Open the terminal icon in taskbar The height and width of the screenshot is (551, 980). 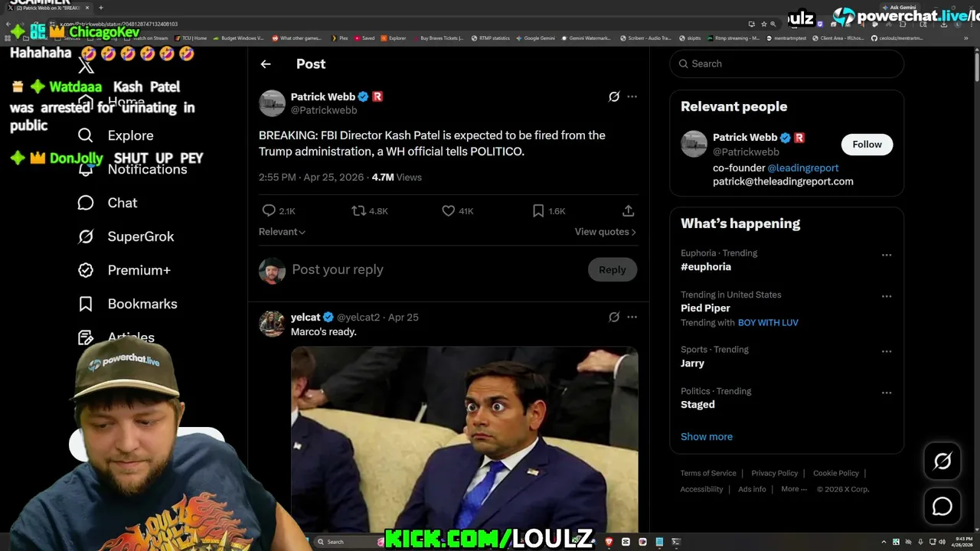[676, 542]
